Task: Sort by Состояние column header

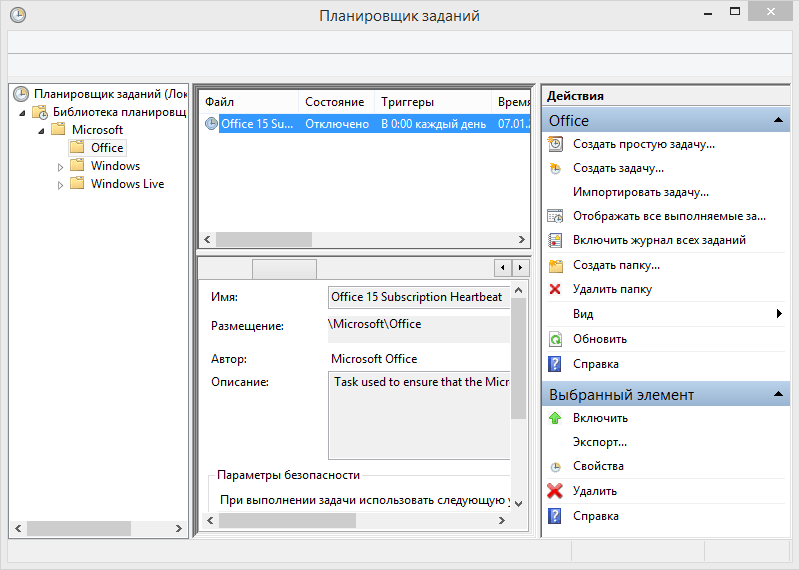Action: (336, 102)
